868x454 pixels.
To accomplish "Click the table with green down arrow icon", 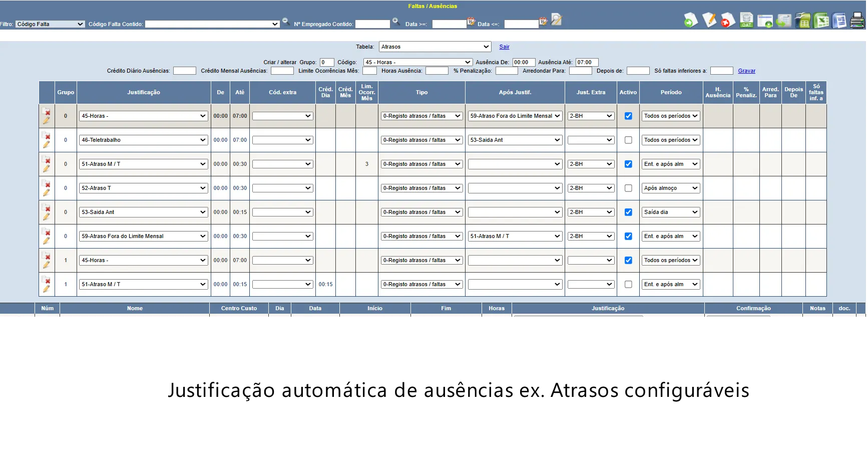I will click(765, 20).
